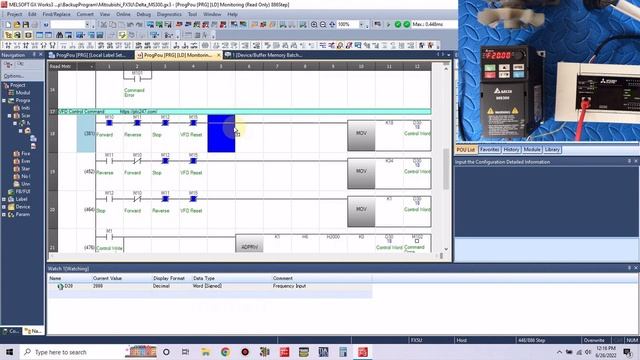Open the zoom percentage dropdown showing 100%

[362, 24]
